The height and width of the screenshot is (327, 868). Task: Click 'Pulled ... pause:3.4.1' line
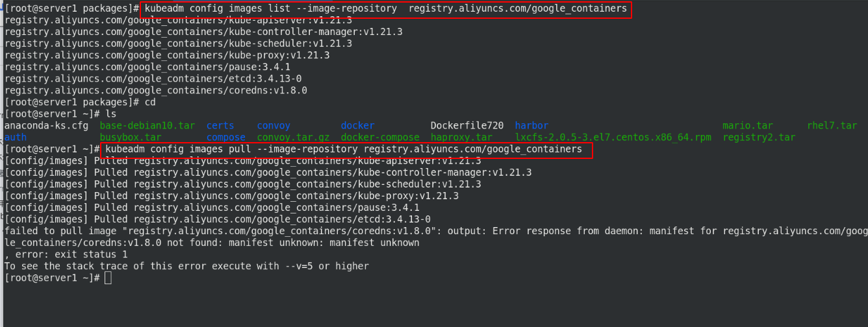click(212, 207)
